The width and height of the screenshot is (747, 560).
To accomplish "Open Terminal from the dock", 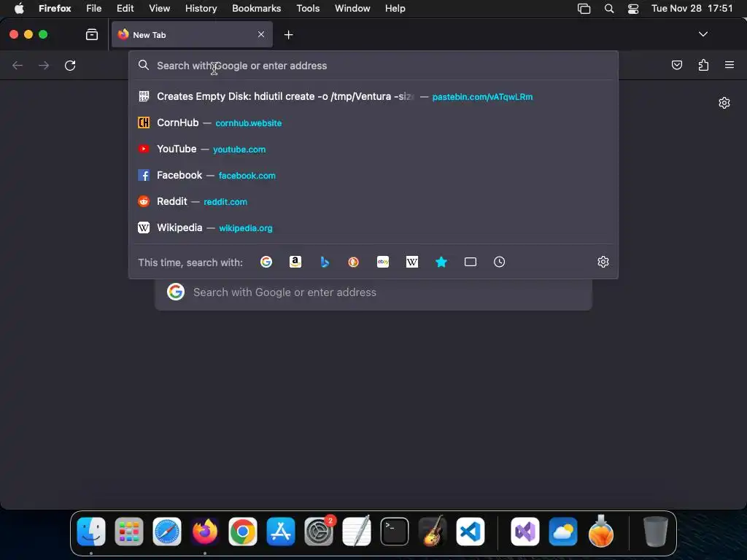I will click(x=395, y=532).
